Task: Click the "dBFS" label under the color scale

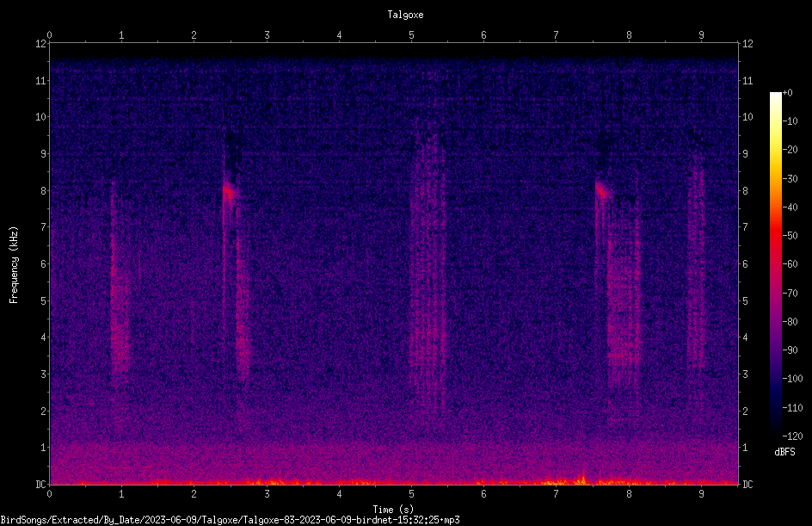Action: point(784,452)
